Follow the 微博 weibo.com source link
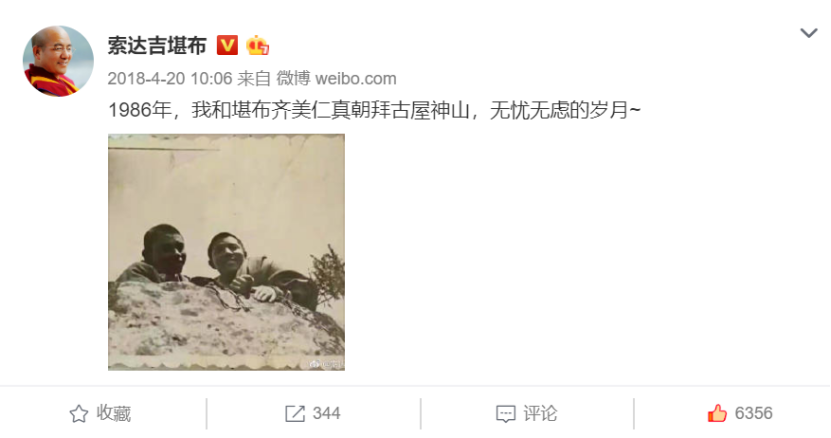 (x=337, y=78)
